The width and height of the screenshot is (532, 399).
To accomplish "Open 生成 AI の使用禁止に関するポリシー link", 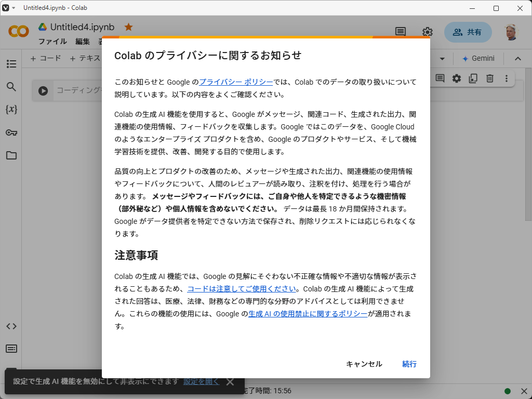I will pyautogui.click(x=308, y=314).
